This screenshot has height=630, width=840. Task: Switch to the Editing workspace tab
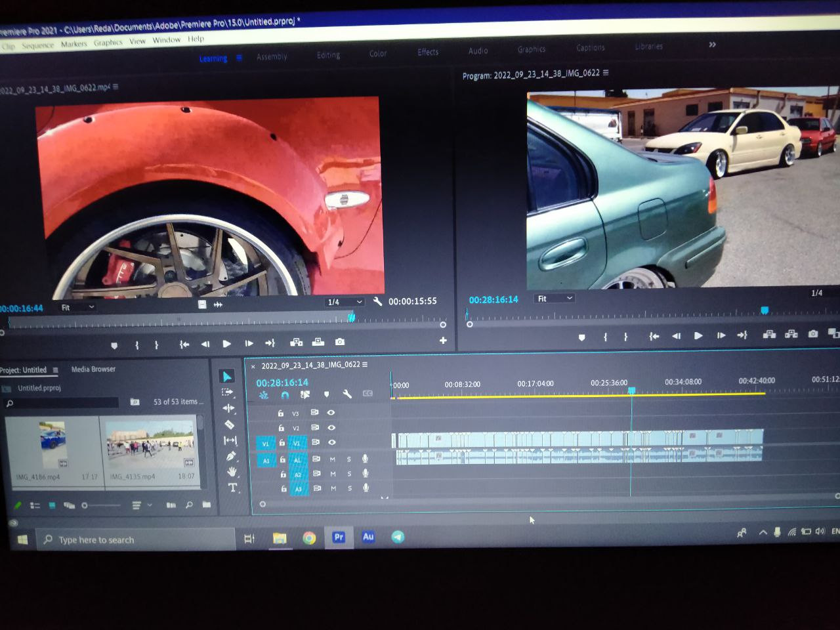328,55
